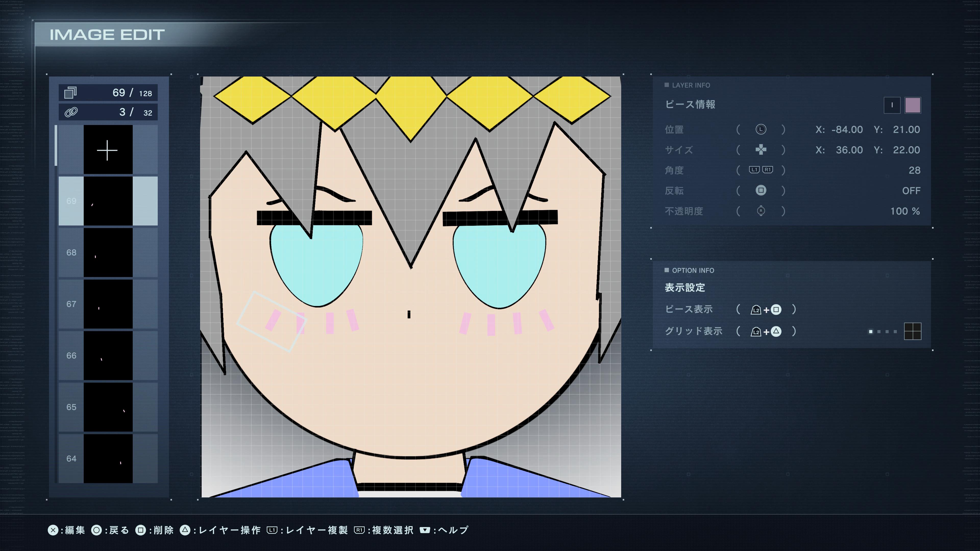
Task: Click the 不透明度 opacity label
Action: pyautogui.click(x=684, y=211)
